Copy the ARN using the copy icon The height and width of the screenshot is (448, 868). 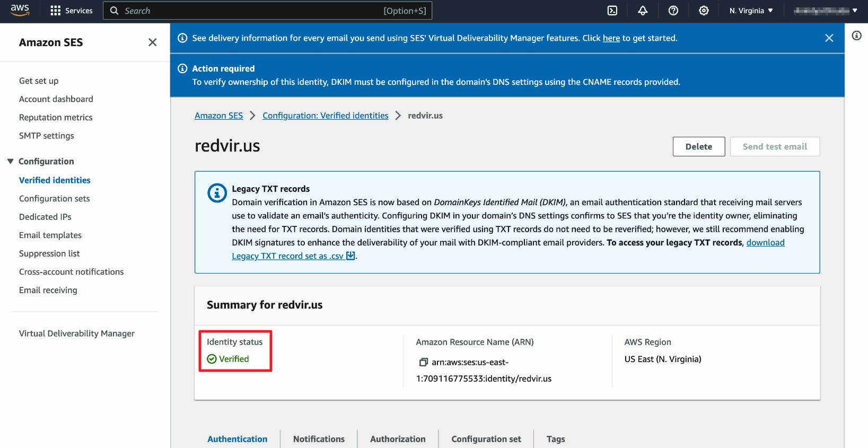423,362
